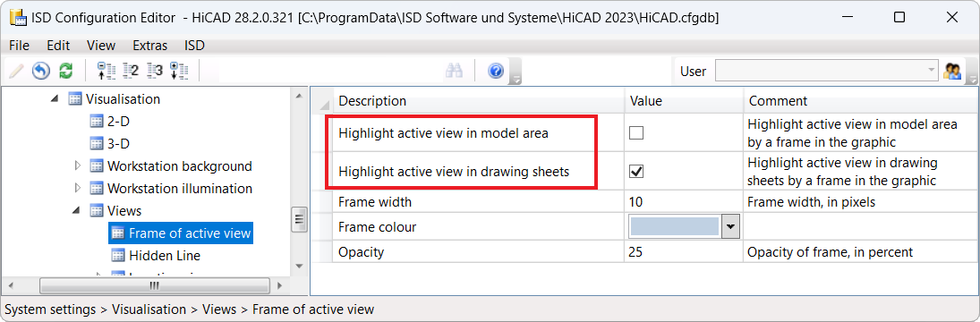Uncheck Highlight active view in drawing sheets
980x322 pixels.
636,172
